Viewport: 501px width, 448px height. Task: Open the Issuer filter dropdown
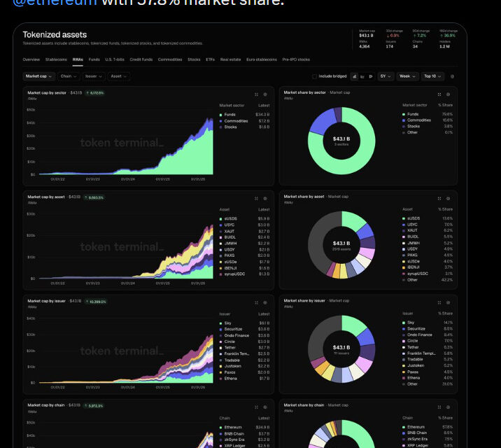point(94,76)
